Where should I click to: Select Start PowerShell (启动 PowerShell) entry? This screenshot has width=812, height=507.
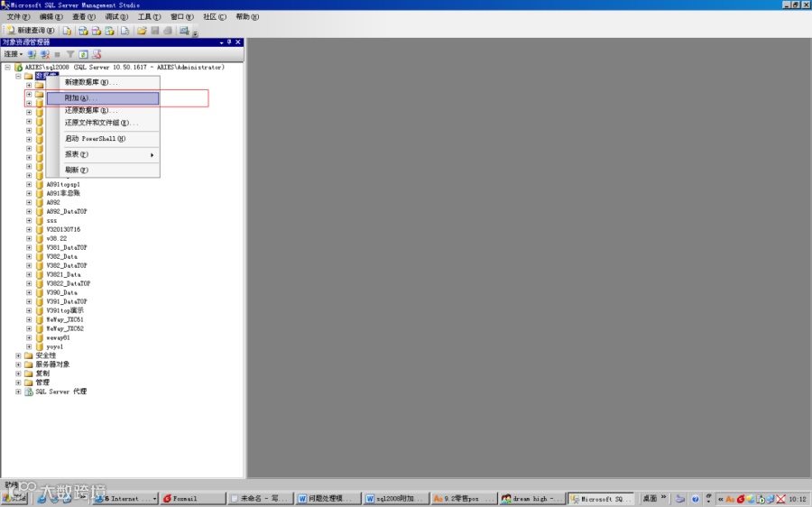(103, 139)
